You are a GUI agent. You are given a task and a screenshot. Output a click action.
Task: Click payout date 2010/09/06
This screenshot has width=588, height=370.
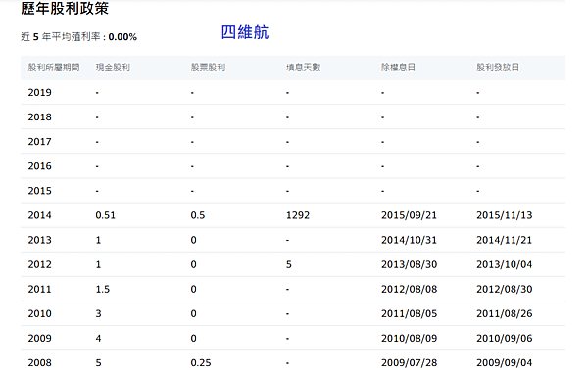(505, 338)
